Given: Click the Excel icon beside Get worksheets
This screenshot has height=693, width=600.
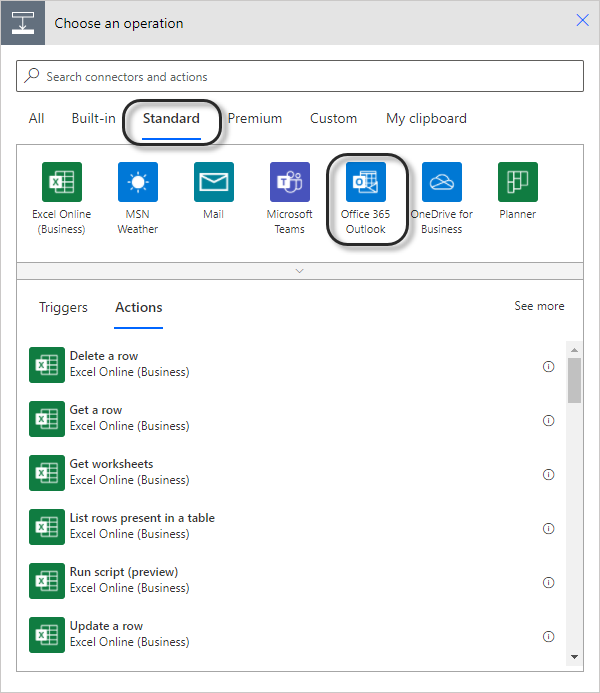Looking at the screenshot, I should click(47, 472).
